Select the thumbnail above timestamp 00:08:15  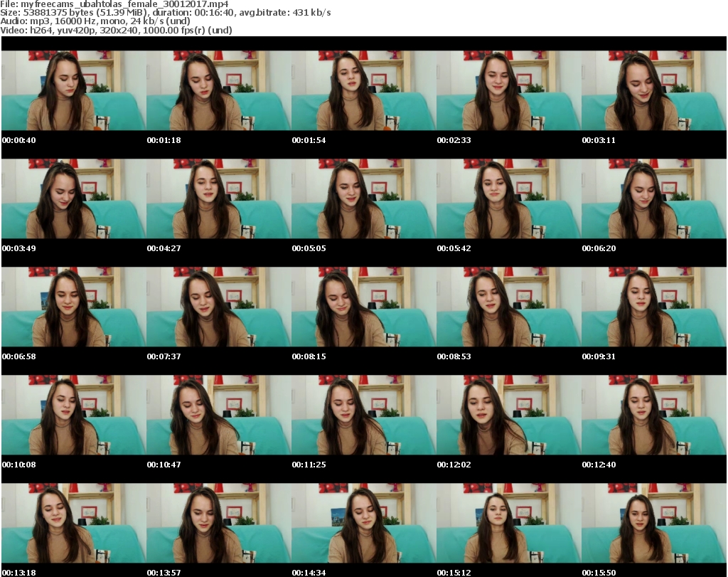click(363, 307)
